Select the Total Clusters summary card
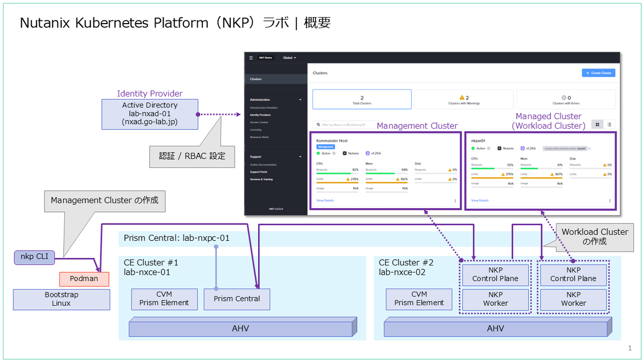 362,99
